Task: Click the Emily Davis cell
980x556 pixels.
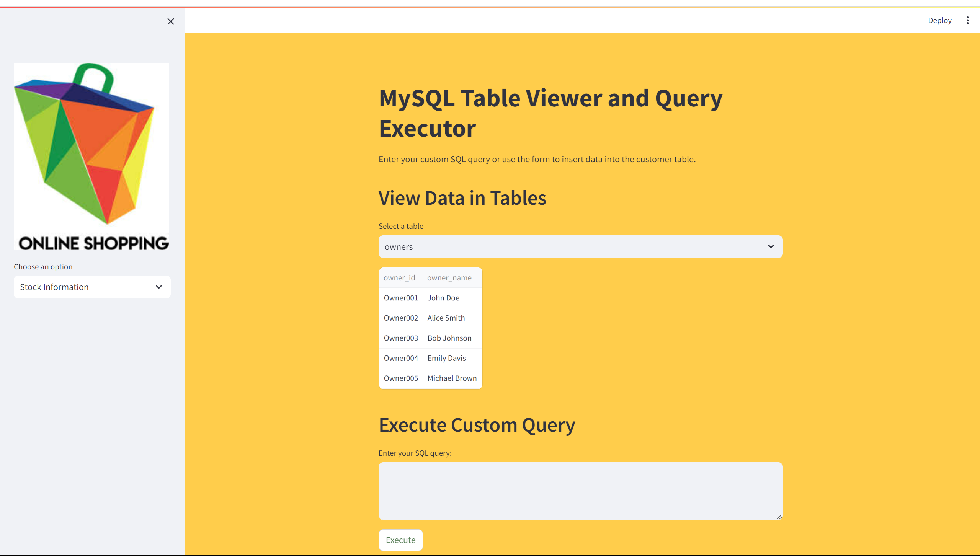Action: click(446, 358)
